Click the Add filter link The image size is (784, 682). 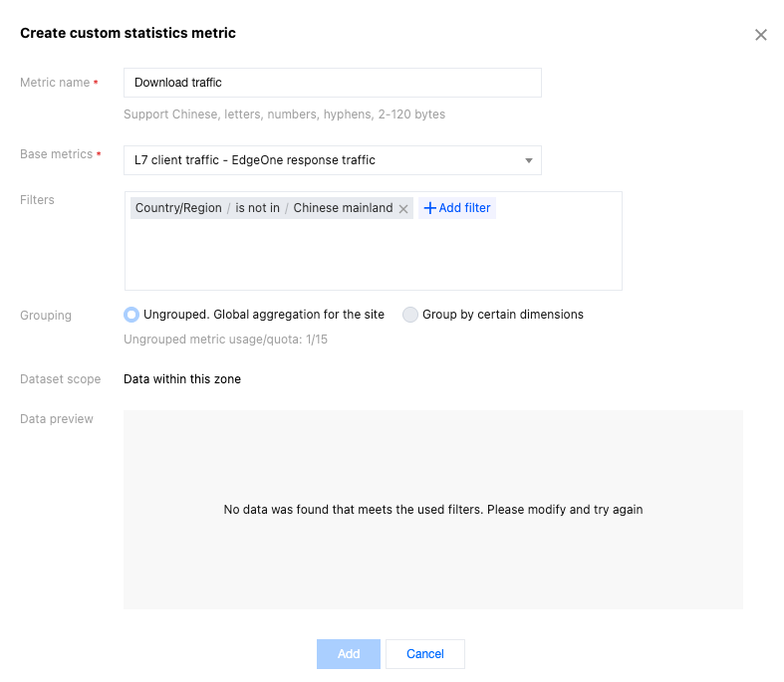click(464, 208)
